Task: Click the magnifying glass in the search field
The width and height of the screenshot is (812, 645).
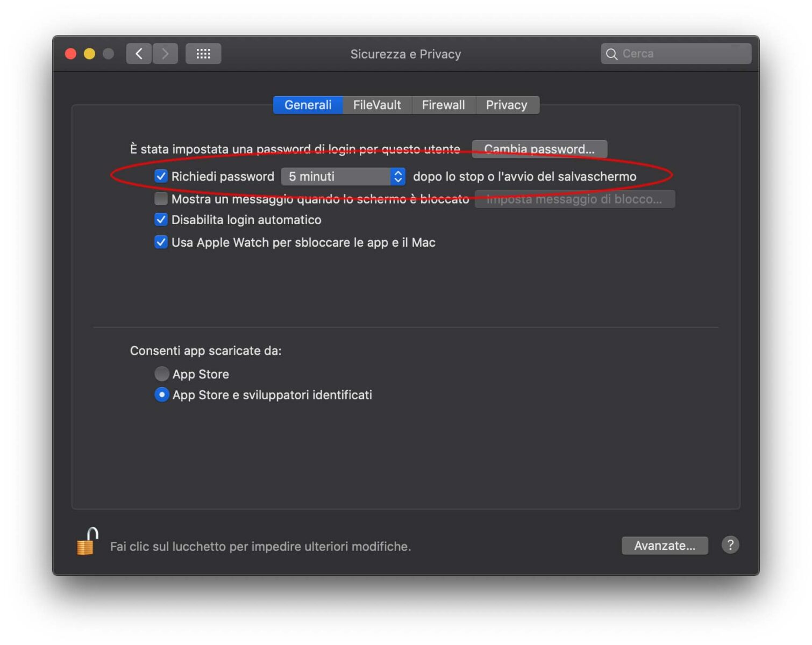Action: point(612,54)
